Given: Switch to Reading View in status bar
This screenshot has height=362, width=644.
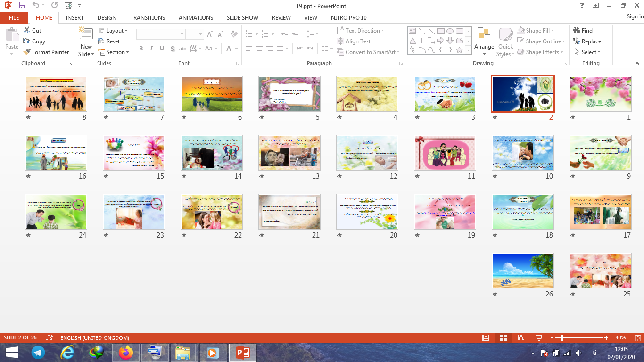Looking at the screenshot, I should point(521,338).
